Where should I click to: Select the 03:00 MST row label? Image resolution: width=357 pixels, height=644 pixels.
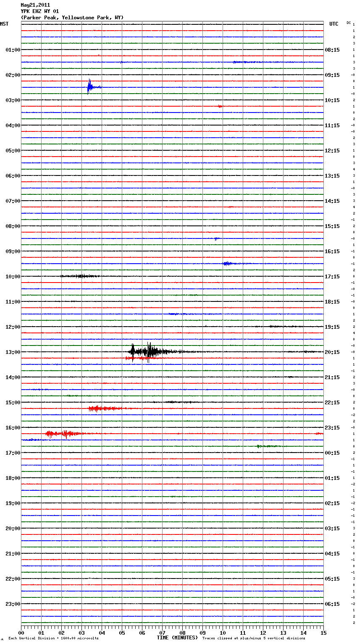pos(13,100)
